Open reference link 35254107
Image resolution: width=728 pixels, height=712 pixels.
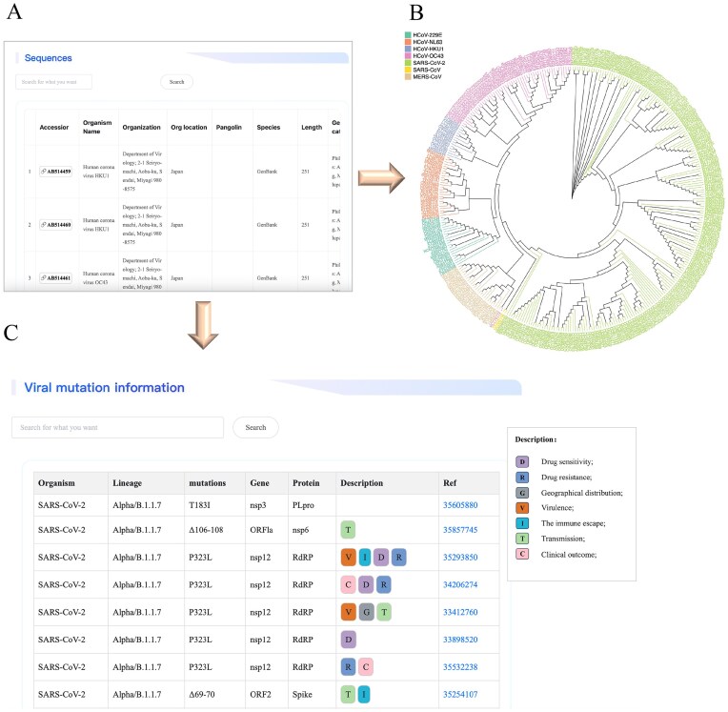point(460,694)
